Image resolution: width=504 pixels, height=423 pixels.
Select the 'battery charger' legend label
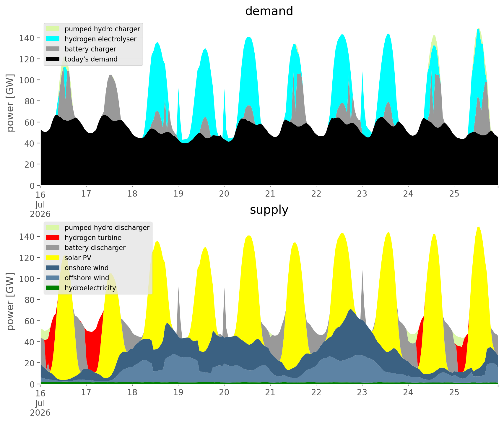coord(90,49)
